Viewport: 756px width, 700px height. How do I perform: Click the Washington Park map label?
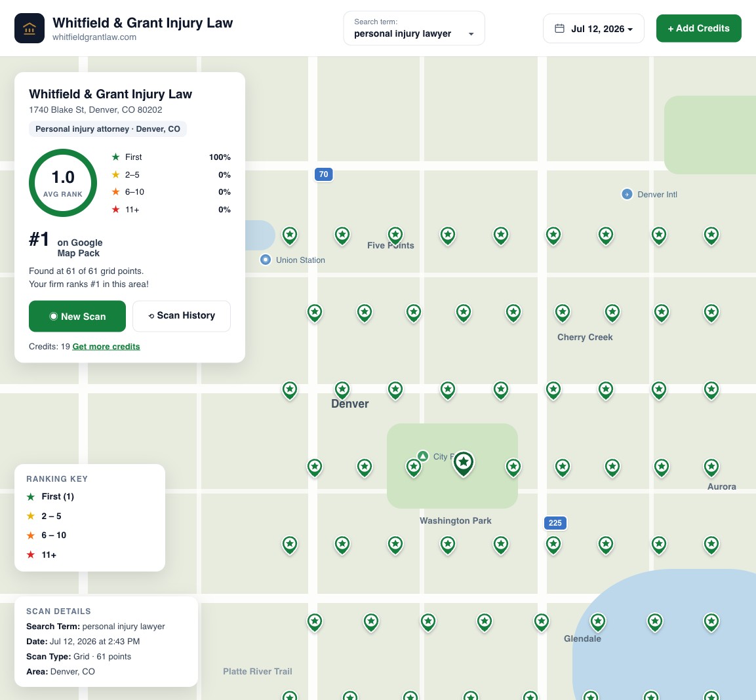(x=456, y=520)
